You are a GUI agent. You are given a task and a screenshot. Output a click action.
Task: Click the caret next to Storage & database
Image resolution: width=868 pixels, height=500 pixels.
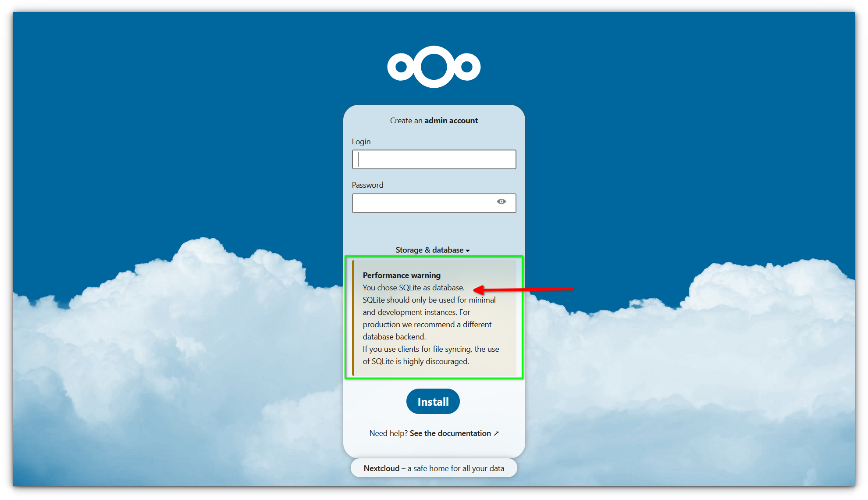(x=468, y=250)
